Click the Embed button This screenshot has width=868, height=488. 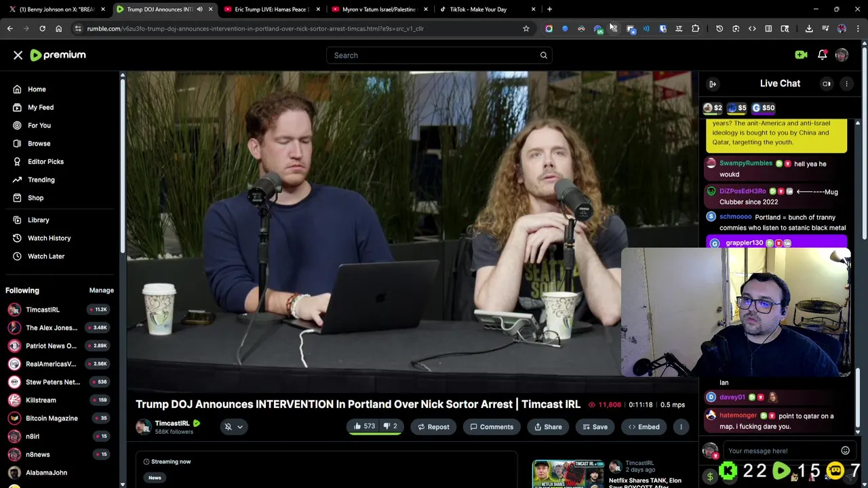644,427
